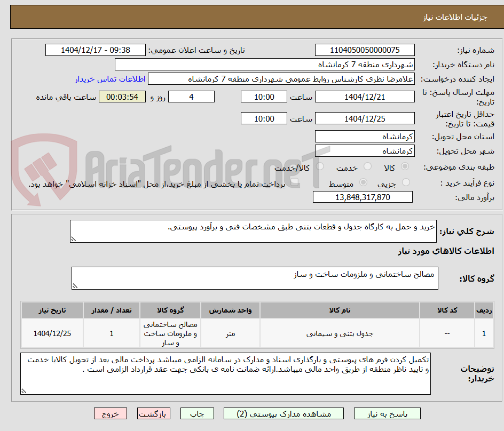
Task: Click the resize handle of گروه کالا box
Action: tap(75, 286)
